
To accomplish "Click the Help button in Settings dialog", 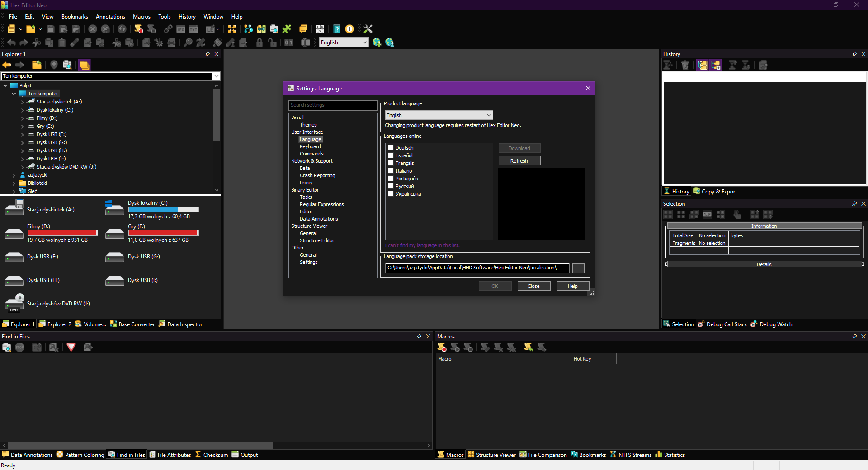I will [572, 286].
